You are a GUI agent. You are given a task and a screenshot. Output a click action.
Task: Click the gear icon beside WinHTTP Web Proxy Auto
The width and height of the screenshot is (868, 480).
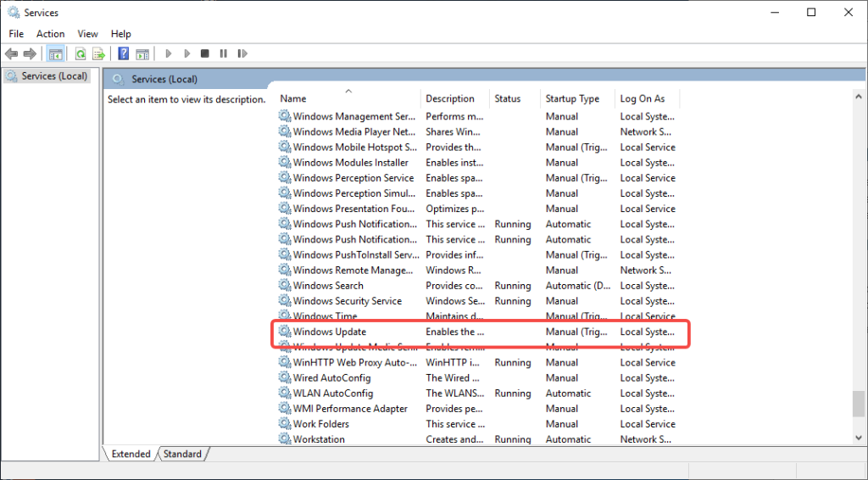tap(285, 362)
